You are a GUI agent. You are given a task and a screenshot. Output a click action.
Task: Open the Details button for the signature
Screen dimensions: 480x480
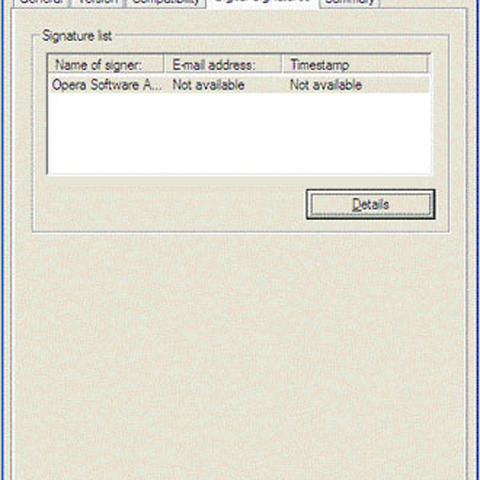coord(370,204)
